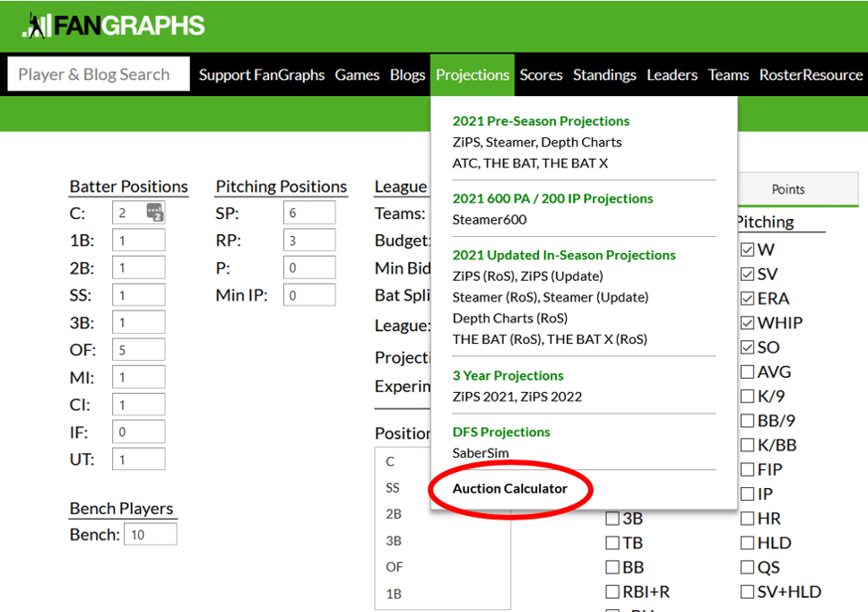Check the FIP checkbox
The width and height of the screenshot is (868, 612).
[746, 468]
